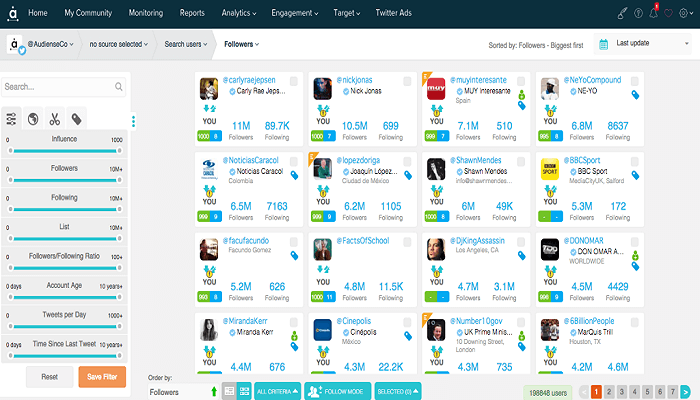Click the search magnifier icon
Screen dimensions: 700x400
pyautogui.click(x=118, y=87)
